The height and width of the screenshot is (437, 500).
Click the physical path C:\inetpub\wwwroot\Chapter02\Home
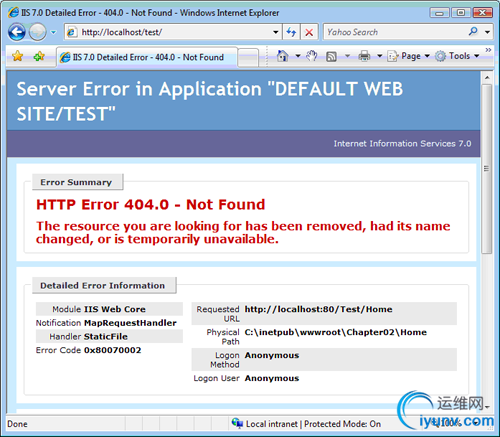point(336,332)
